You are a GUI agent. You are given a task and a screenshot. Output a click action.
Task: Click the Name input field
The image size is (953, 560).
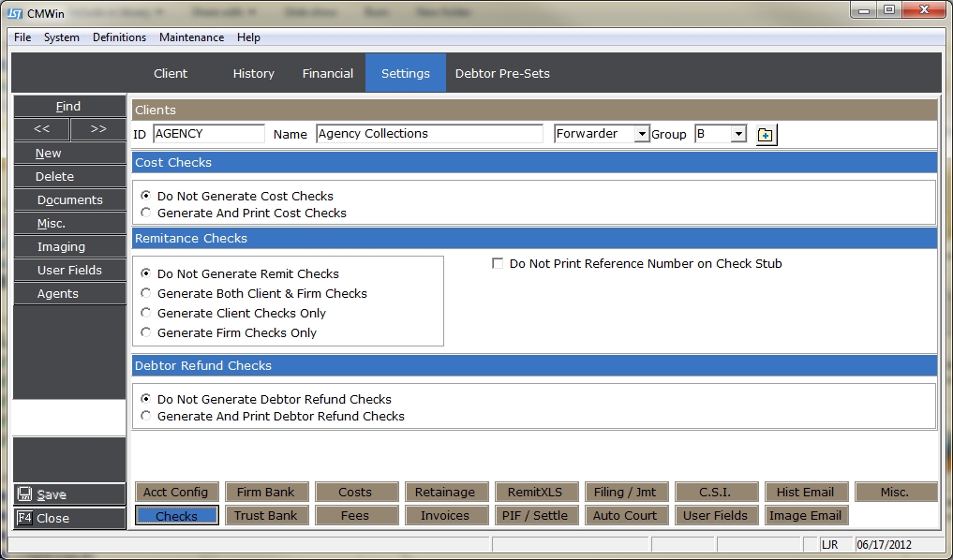(x=429, y=134)
